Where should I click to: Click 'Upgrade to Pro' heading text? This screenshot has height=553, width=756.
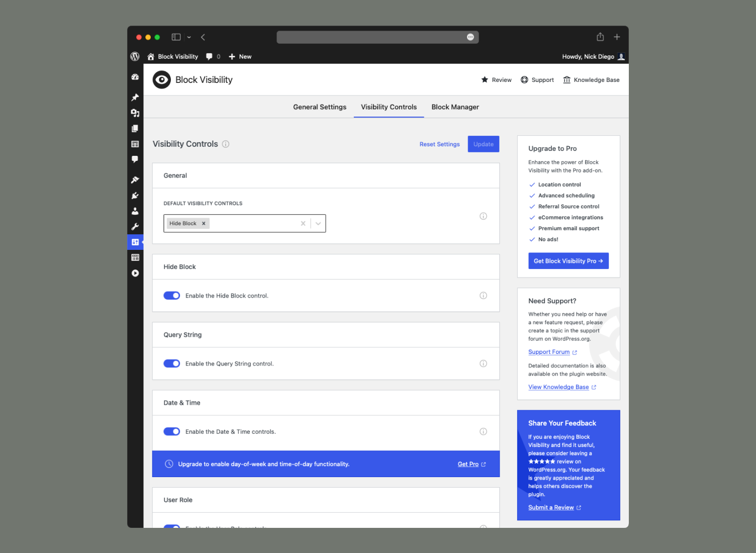click(x=552, y=148)
